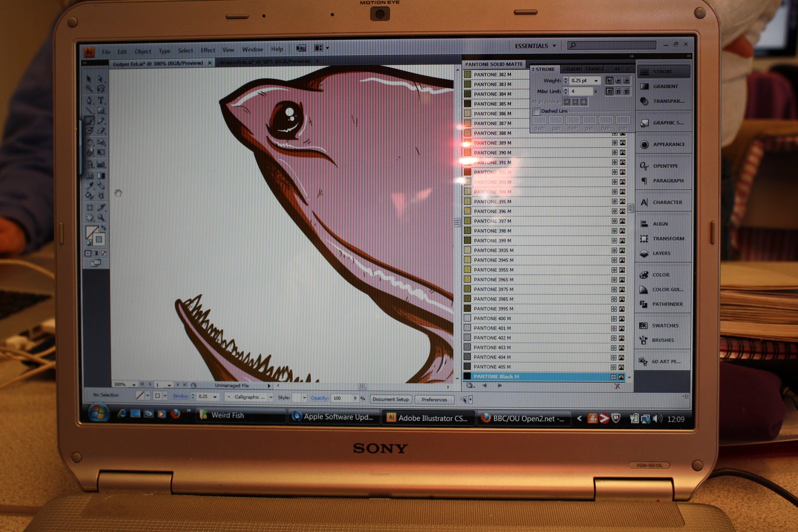Open the control bar fill color dropdown
The height and width of the screenshot is (532, 798).
(147, 396)
